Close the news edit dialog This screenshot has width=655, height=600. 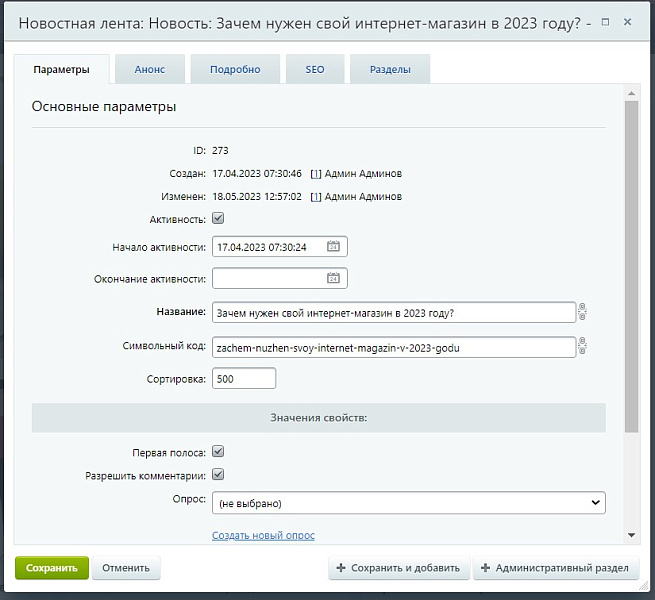(627, 21)
